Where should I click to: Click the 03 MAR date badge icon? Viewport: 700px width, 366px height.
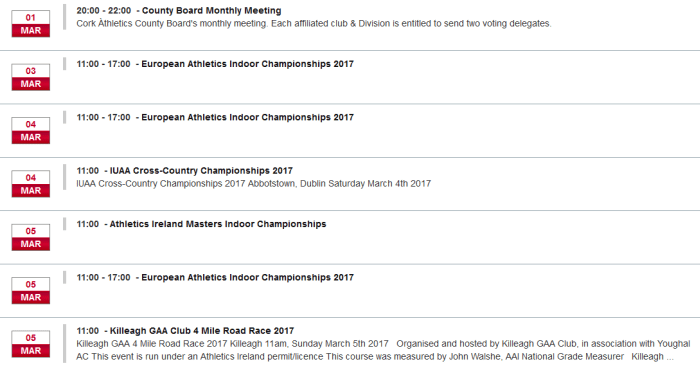coord(30,77)
